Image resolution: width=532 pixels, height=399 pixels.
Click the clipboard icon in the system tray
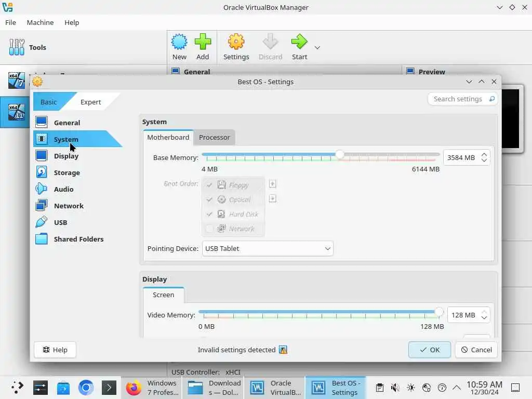coord(380,388)
